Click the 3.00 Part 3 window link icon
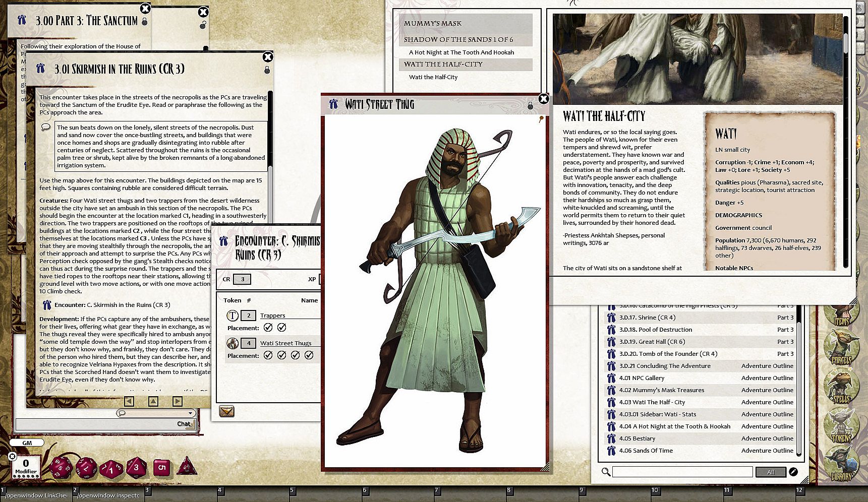The height and width of the screenshot is (502, 868). click(x=22, y=20)
